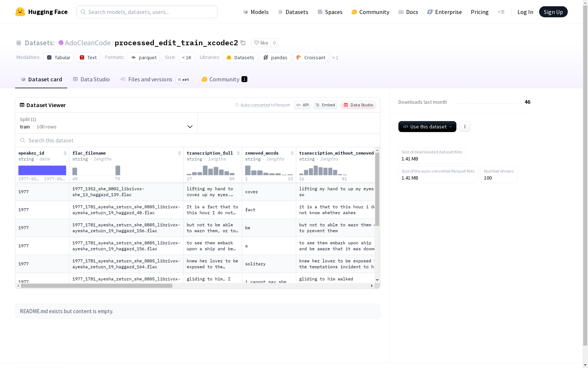588x368 pixels.
Task: Expand the +1 libraries indicator
Action: 335,57
